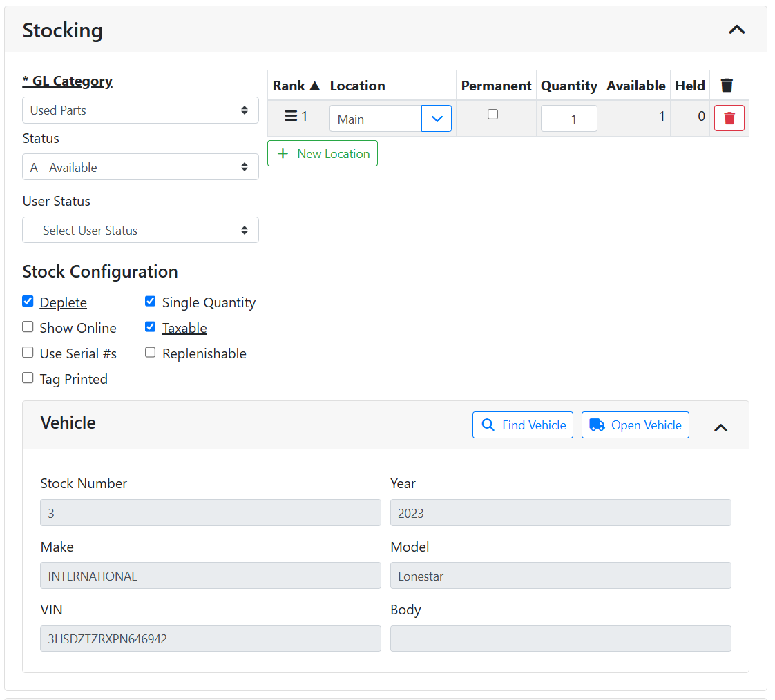Click the trash icon in table header
Viewport: 775px width, 700px height.
pyautogui.click(x=727, y=86)
